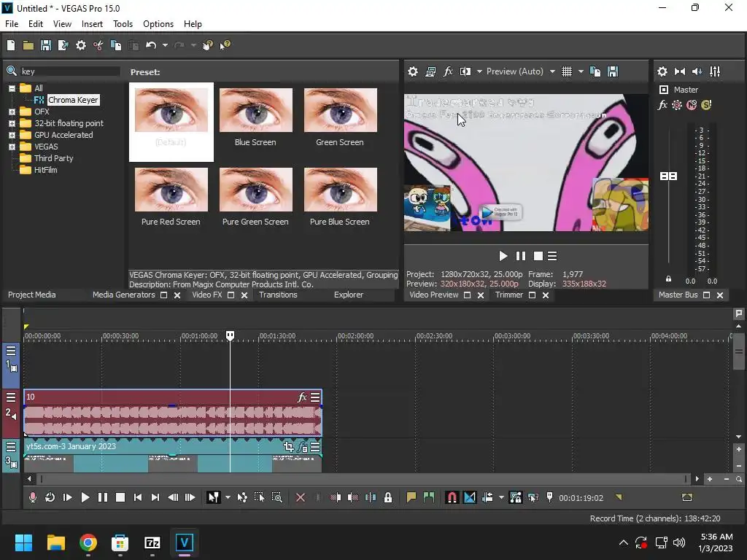Save the project with the toolbar Save icon
This screenshot has height=560, width=747.
(46, 45)
